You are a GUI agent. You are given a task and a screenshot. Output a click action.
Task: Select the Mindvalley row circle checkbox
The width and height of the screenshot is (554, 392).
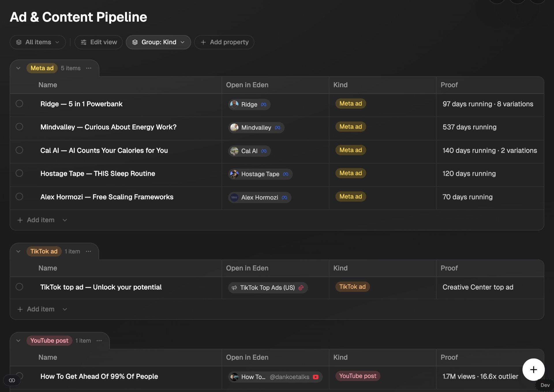tap(19, 127)
